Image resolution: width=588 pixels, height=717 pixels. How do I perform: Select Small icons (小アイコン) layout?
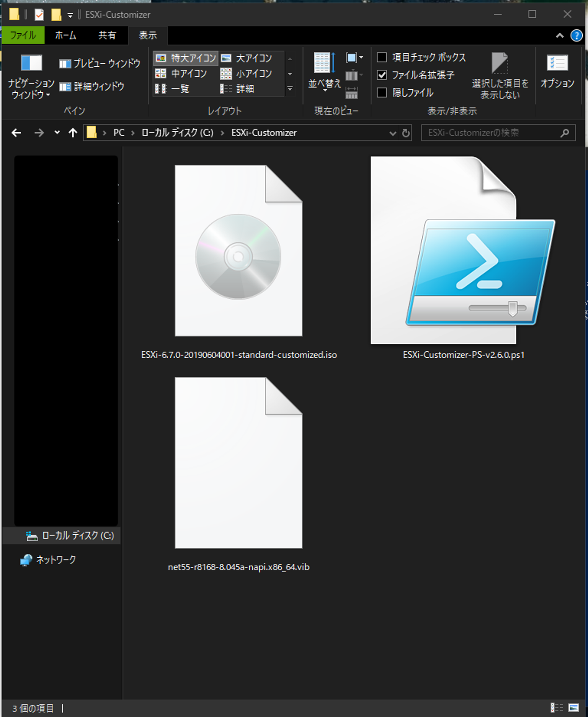[246, 73]
